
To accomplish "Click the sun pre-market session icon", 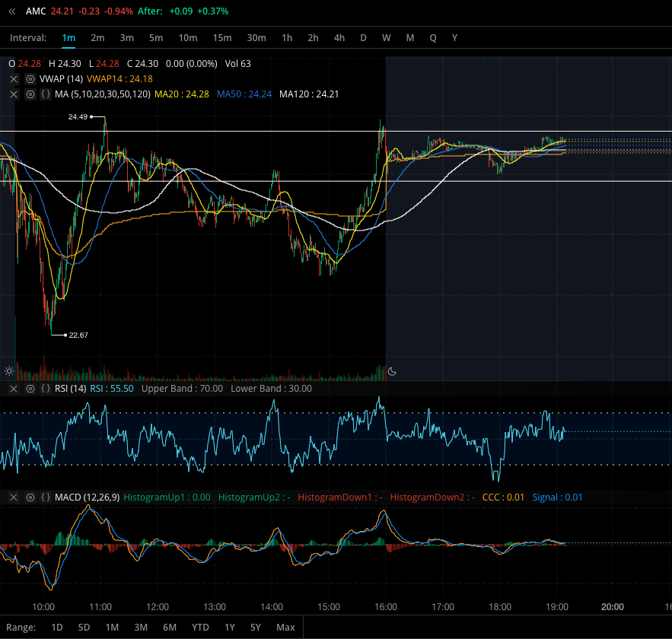I will 9,371.
